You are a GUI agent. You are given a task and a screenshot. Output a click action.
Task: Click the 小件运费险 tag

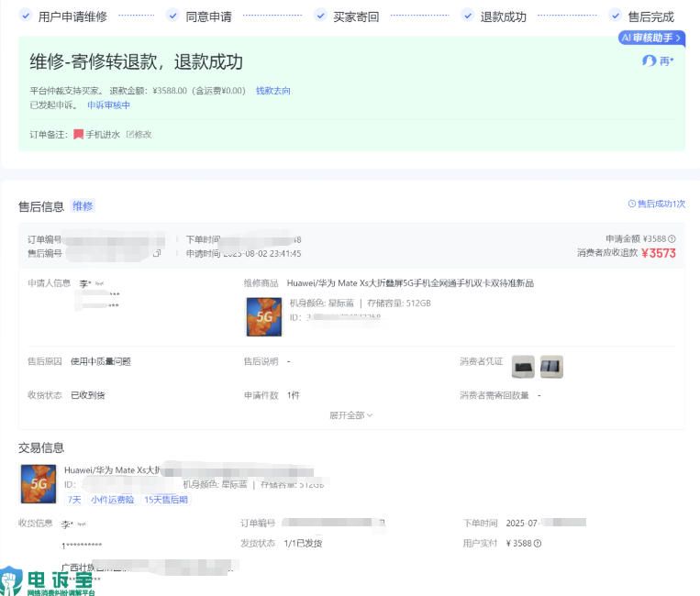pos(113,500)
